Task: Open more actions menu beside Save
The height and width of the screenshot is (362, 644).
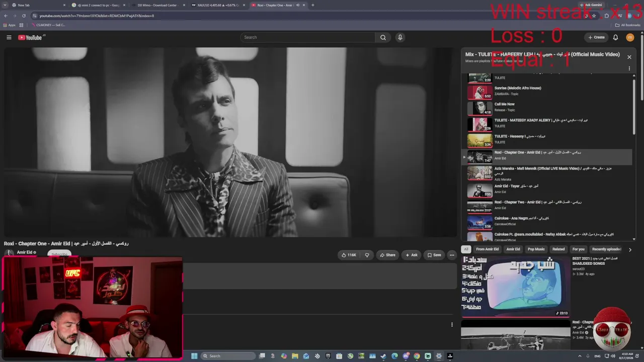Action: pos(452,255)
